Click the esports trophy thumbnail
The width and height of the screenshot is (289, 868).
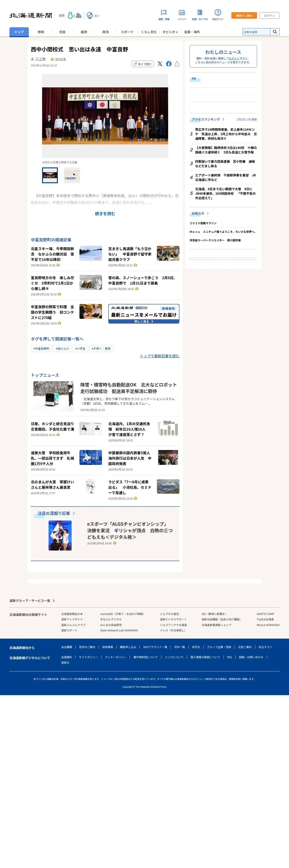60,535
